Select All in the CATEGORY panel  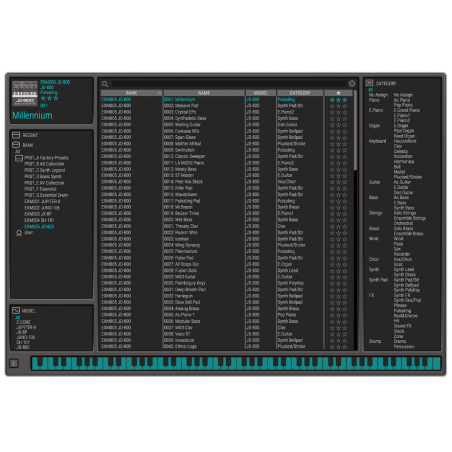(370, 90)
